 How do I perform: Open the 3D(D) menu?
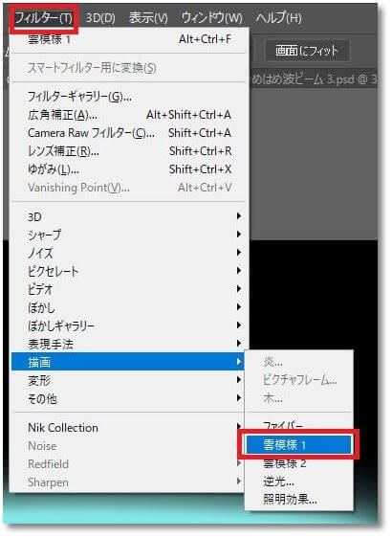[x=100, y=18]
